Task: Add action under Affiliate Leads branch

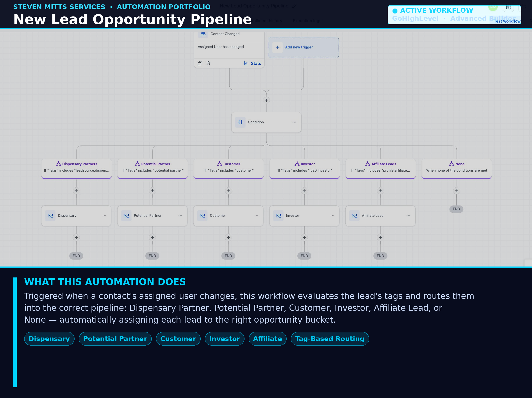Action: click(380, 191)
